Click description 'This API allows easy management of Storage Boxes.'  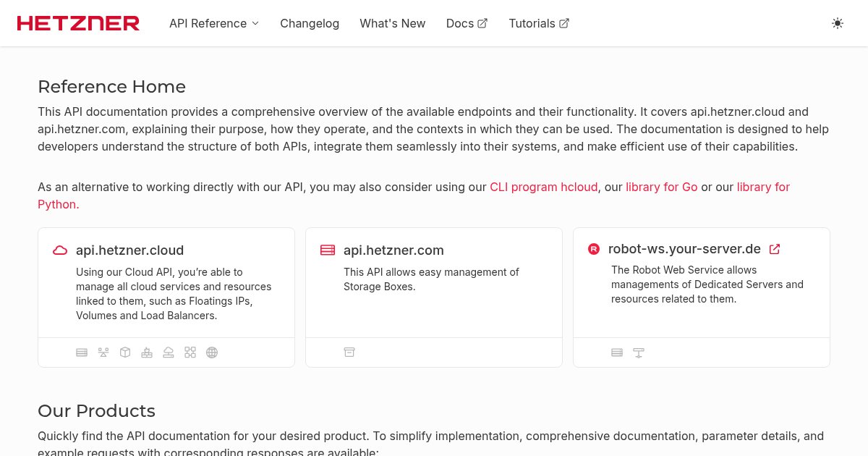(431, 279)
